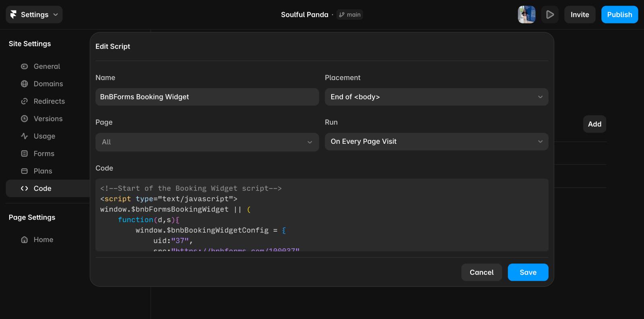Click the function(d,s){ code line
Viewport: 644px width, 319px height.
tap(149, 220)
